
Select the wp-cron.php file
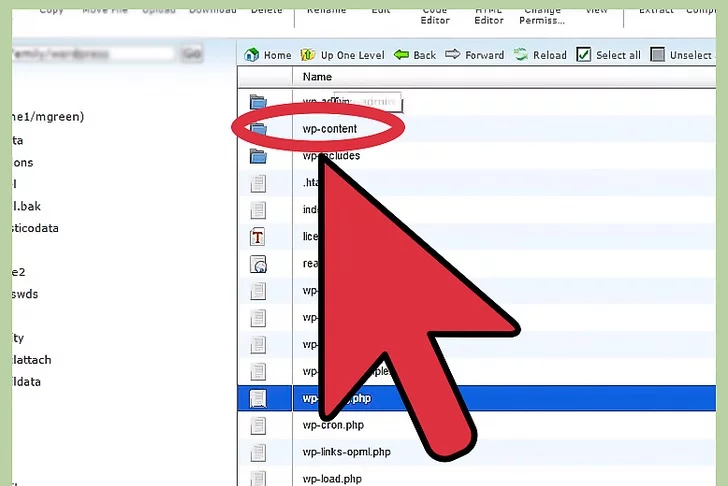coord(335,425)
